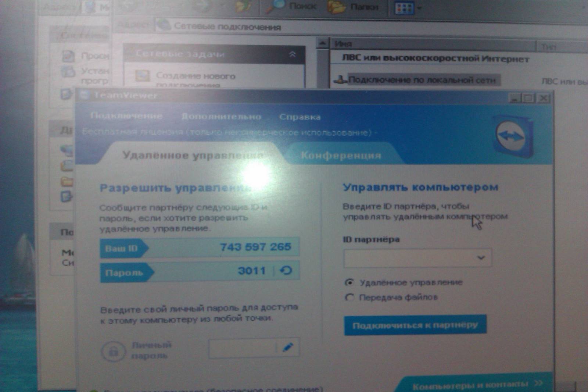Open the Дополнительно menu in TeamViewer
Image resolution: width=588 pixels, height=392 pixels.
(x=221, y=117)
